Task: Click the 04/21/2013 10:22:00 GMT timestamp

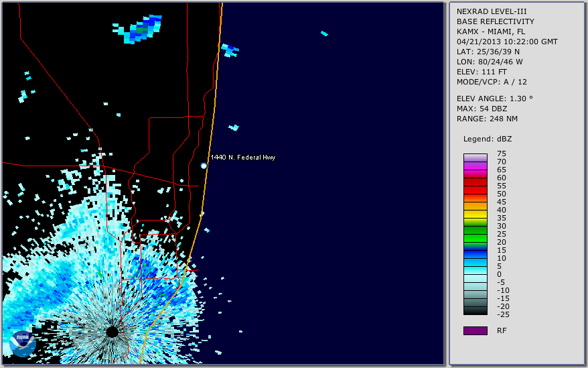Action: coord(507,42)
